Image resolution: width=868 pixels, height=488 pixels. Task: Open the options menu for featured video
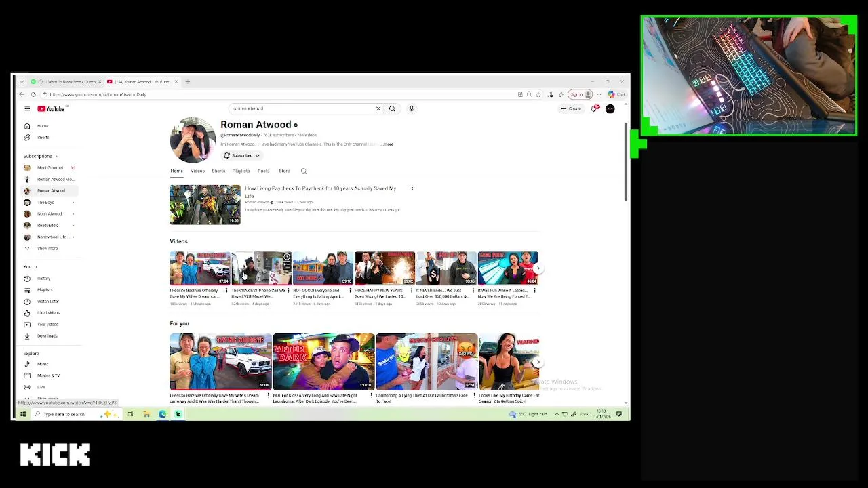point(412,188)
